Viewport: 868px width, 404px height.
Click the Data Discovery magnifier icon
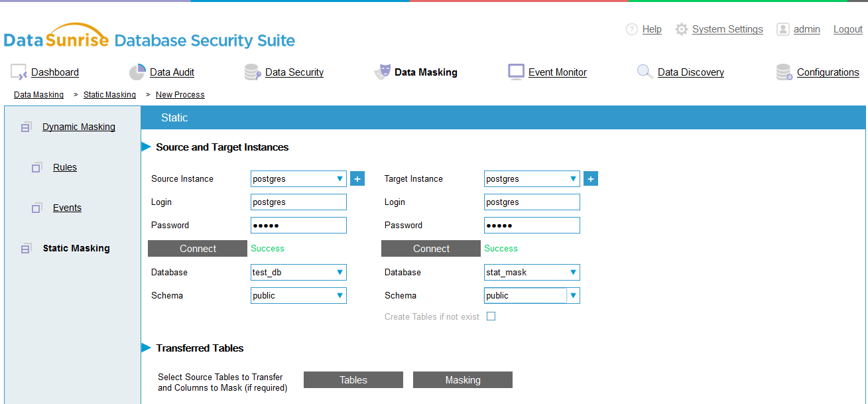click(645, 72)
